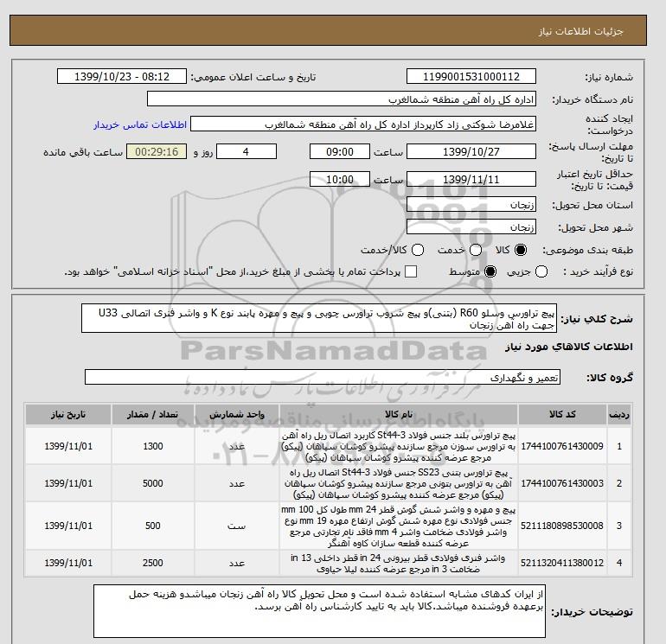Click the request creator name field
Viewport: 666px width, 644px height.
pos(363,124)
